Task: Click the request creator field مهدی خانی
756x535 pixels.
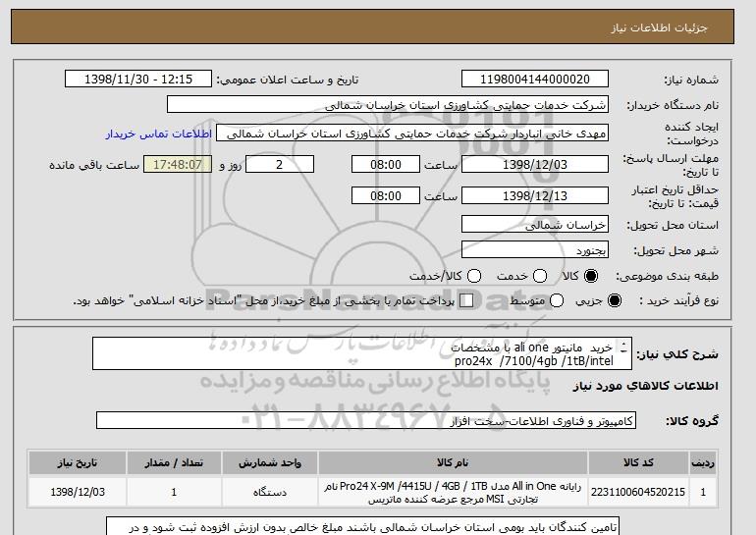Action: (412, 134)
